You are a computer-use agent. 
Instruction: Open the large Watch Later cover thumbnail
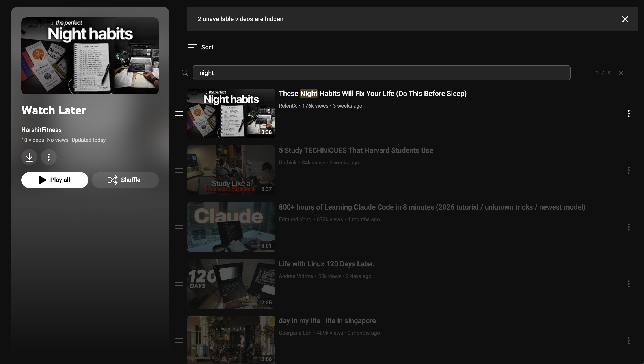(90, 56)
